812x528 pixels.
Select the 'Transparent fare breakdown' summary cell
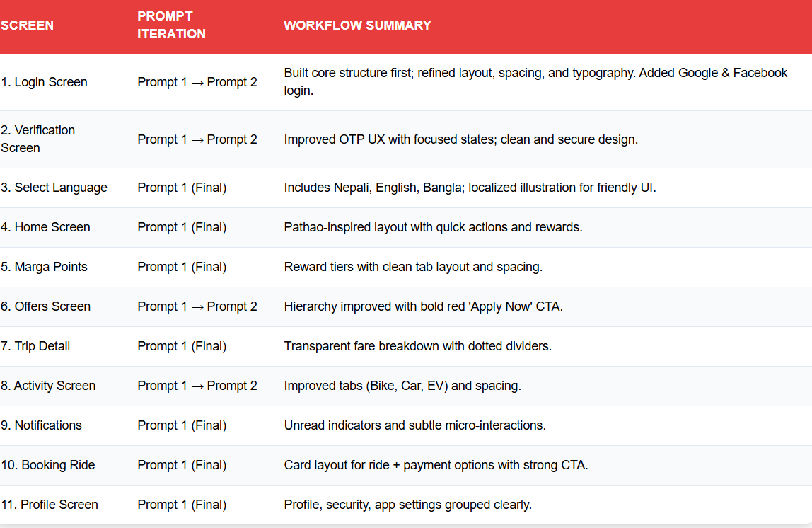click(417, 346)
